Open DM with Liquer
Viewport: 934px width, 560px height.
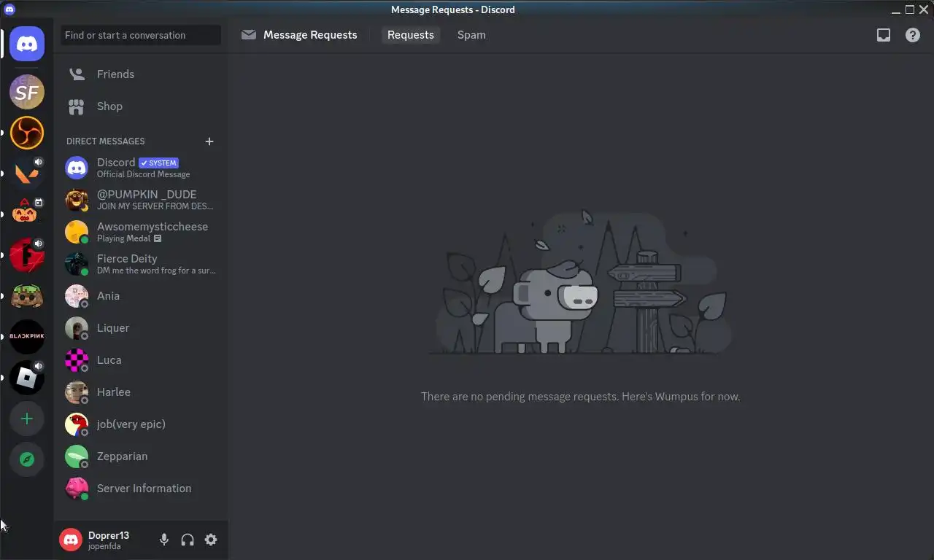(140, 328)
